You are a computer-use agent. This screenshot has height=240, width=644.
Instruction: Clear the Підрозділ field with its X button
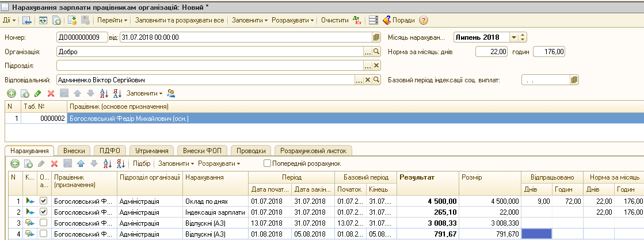pos(376,66)
